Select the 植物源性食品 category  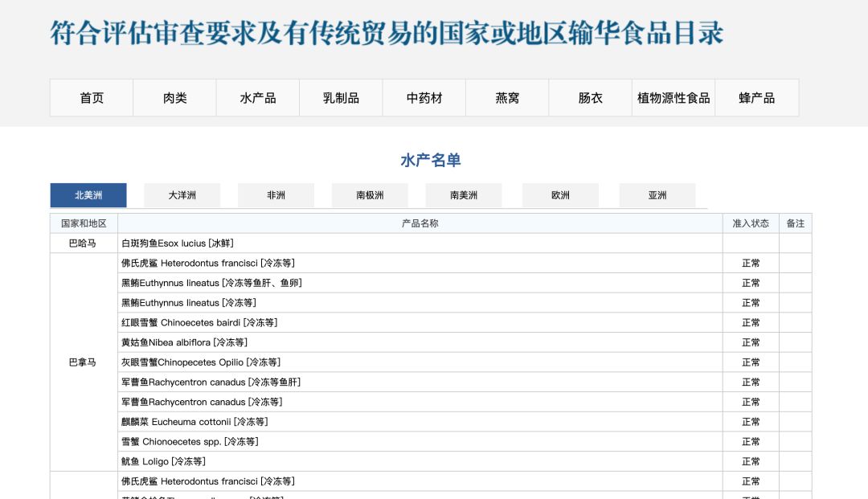[674, 98]
